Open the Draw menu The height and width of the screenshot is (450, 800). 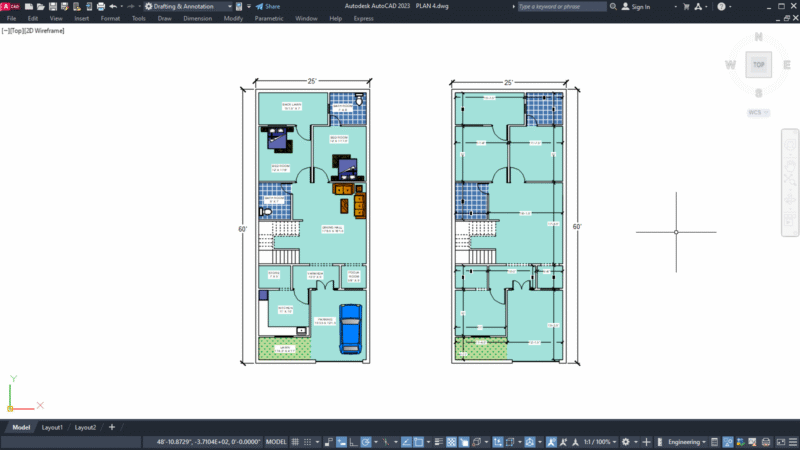point(164,18)
